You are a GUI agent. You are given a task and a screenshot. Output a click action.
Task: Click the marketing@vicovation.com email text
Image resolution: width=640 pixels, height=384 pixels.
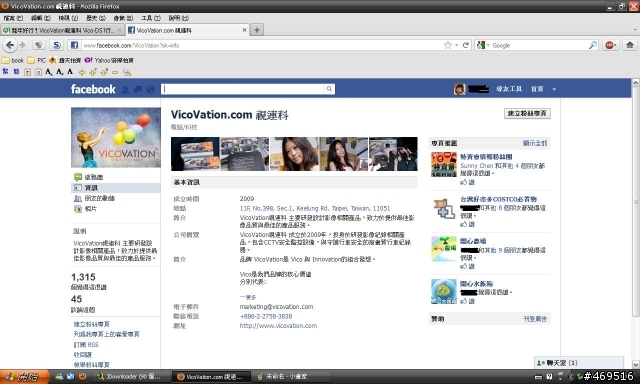tap(276, 306)
